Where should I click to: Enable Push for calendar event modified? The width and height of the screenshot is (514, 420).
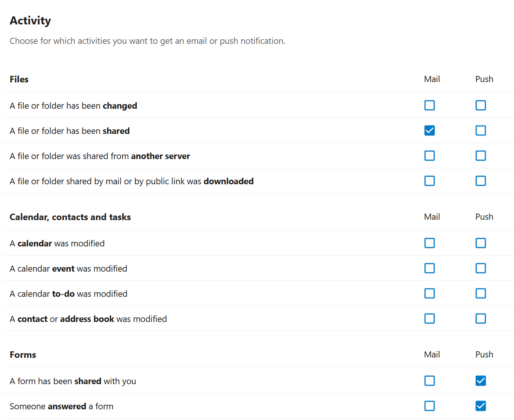coord(481,268)
